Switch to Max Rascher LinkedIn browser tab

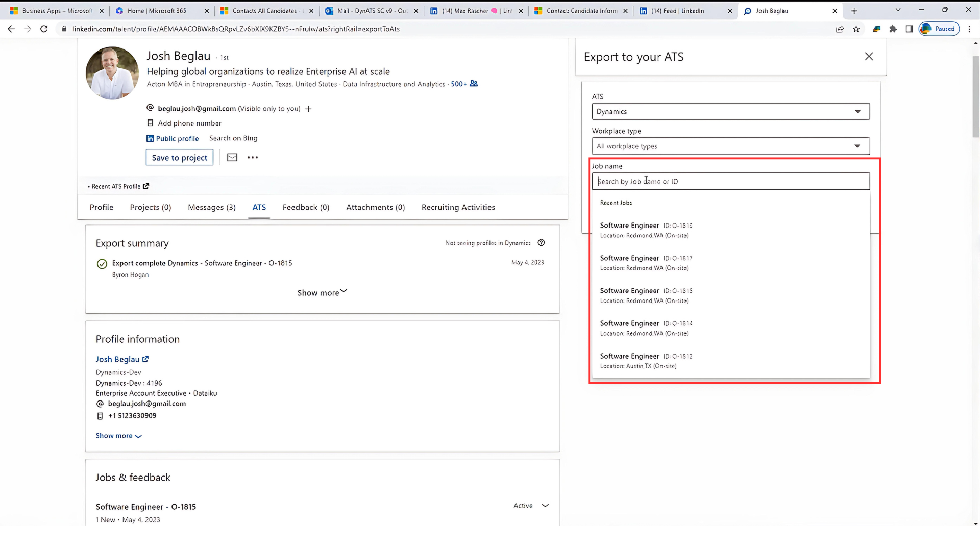pyautogui.click(x=477, y=11)
